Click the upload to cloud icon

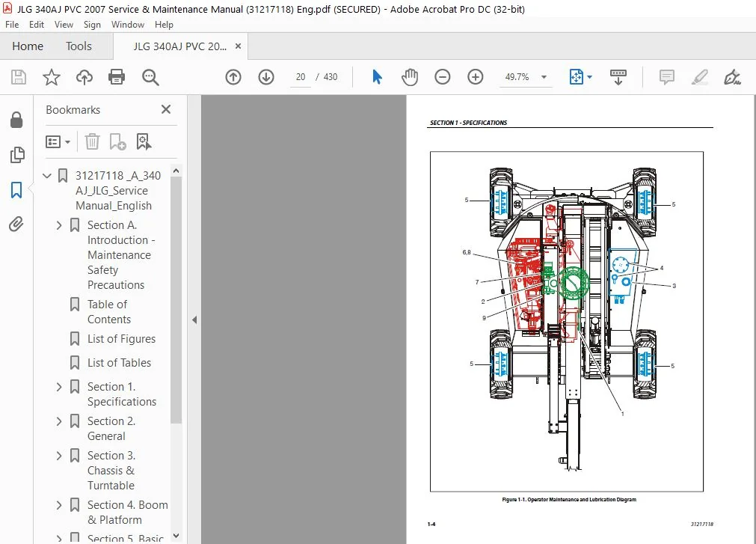pyautogui.click(x=84, y=77)
